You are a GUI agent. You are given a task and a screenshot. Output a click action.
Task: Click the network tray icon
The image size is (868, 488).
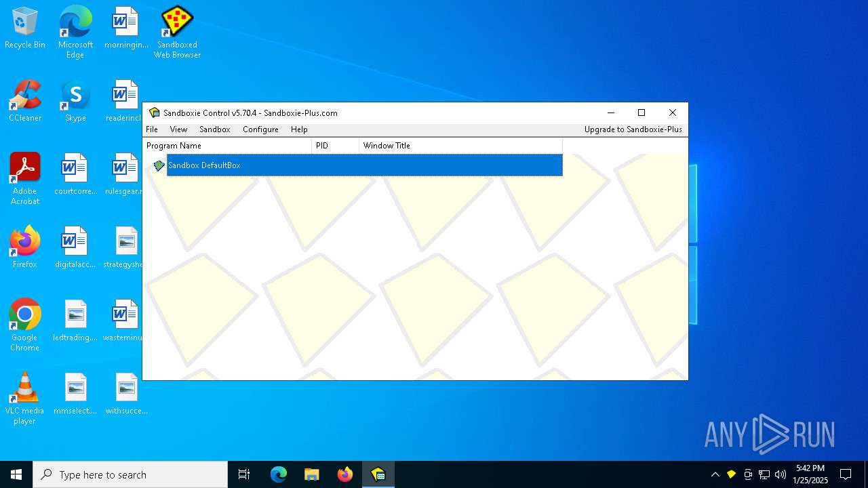(764, 474)
